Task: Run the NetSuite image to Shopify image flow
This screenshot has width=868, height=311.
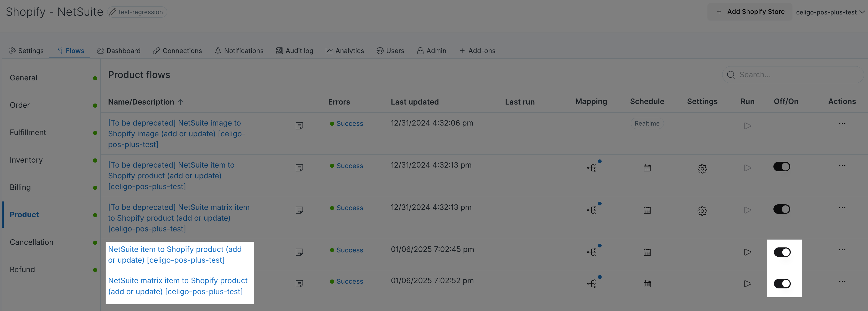Action: pos(748,126)
